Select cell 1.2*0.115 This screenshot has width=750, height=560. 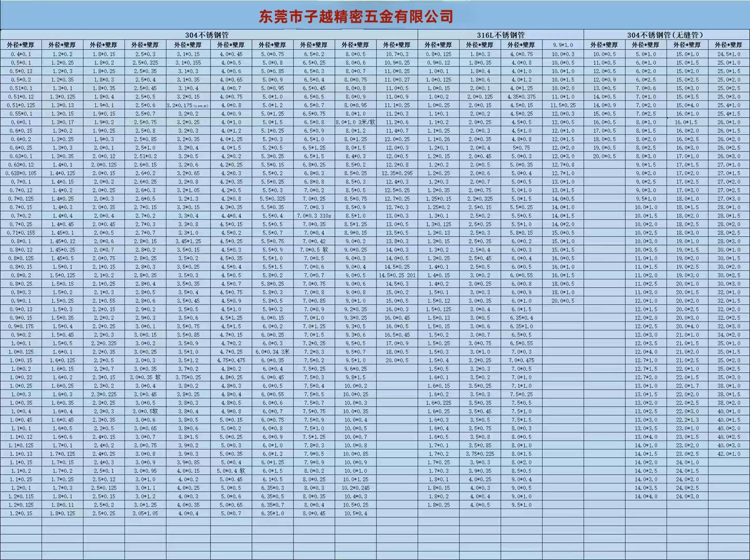(21, 496)
